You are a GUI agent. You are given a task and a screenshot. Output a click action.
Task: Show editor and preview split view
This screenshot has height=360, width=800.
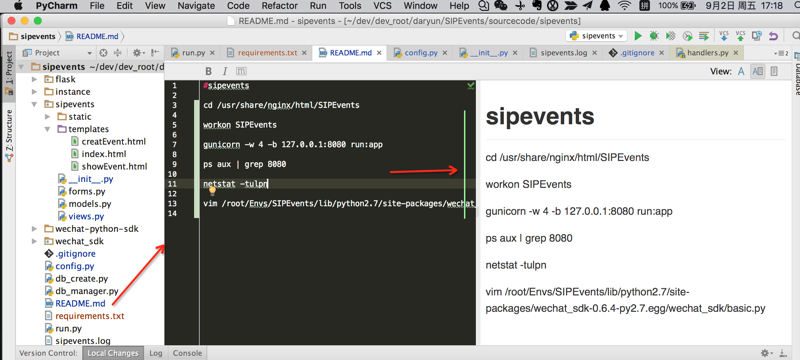pyautogui.click(x=758, y=71)
